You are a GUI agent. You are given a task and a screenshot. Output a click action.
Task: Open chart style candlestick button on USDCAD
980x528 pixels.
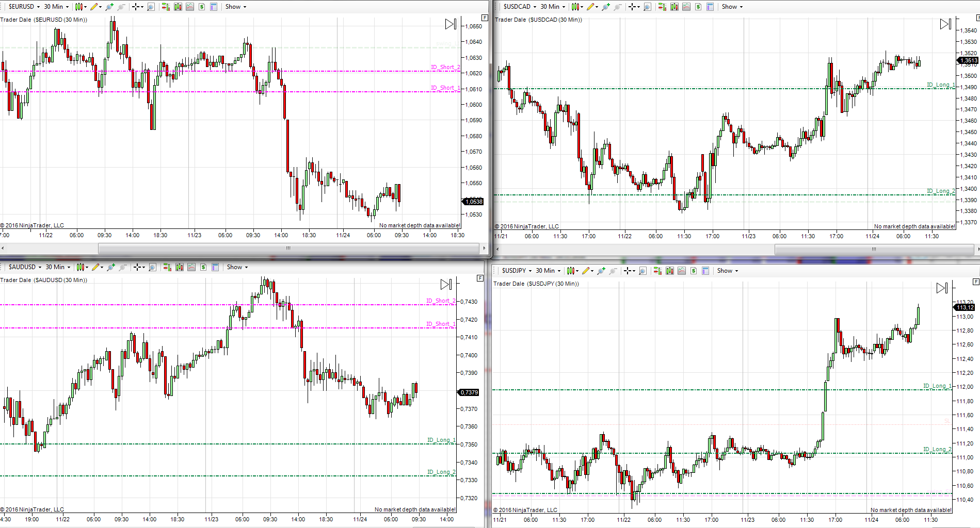click(x=577, y=7)
